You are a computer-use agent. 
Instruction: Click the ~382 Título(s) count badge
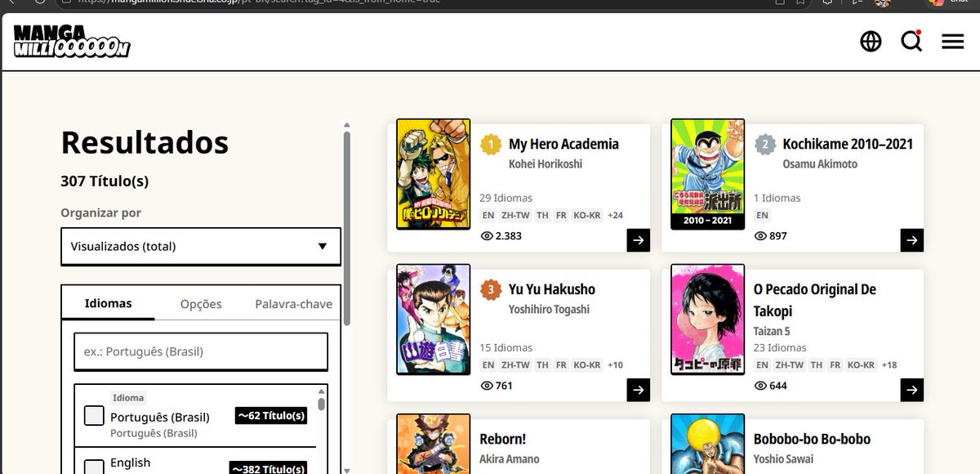point(268,468)
